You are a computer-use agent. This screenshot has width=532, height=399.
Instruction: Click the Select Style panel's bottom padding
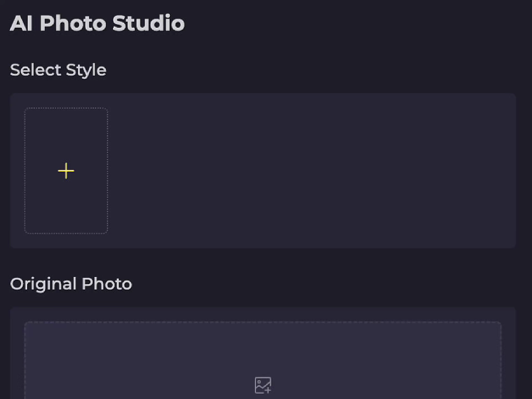(263, 241)
